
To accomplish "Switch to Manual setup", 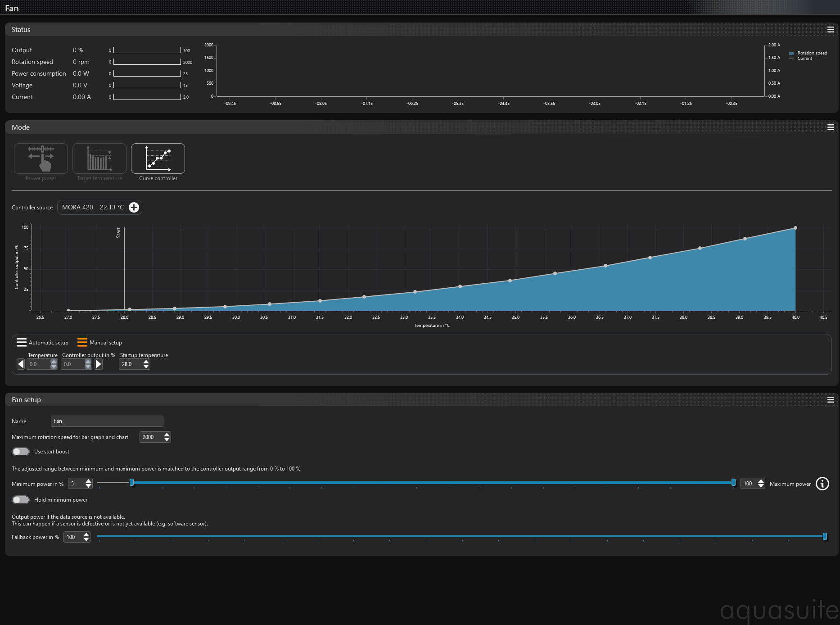I will click(99, 343).
